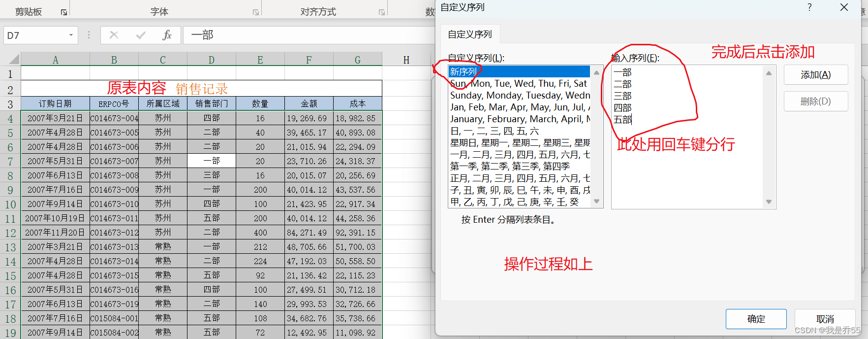The height and width of the screenshot is (339, 868).
Task: Click the Select All corner triangle
Action: coord(14,60)
